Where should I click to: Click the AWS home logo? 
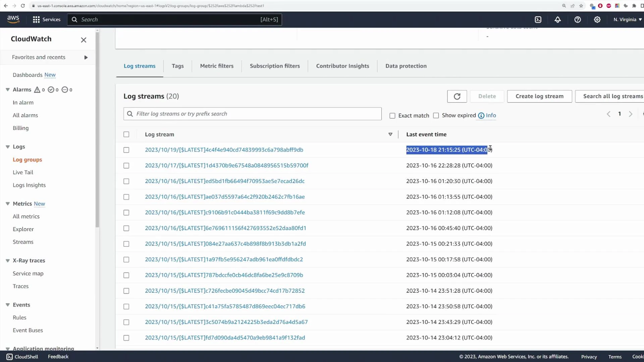pos(13,19)
